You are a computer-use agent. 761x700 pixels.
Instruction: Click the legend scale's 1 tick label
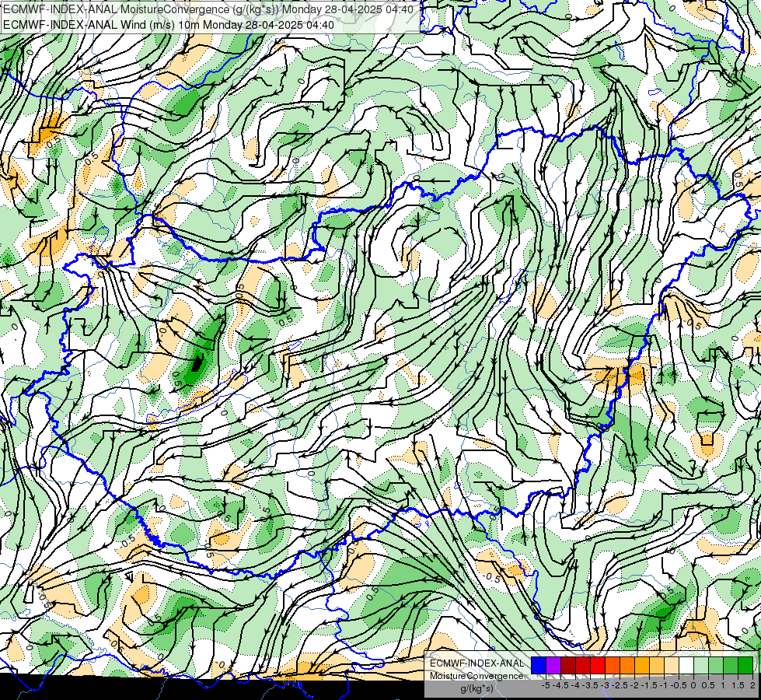tap(723, 685)
